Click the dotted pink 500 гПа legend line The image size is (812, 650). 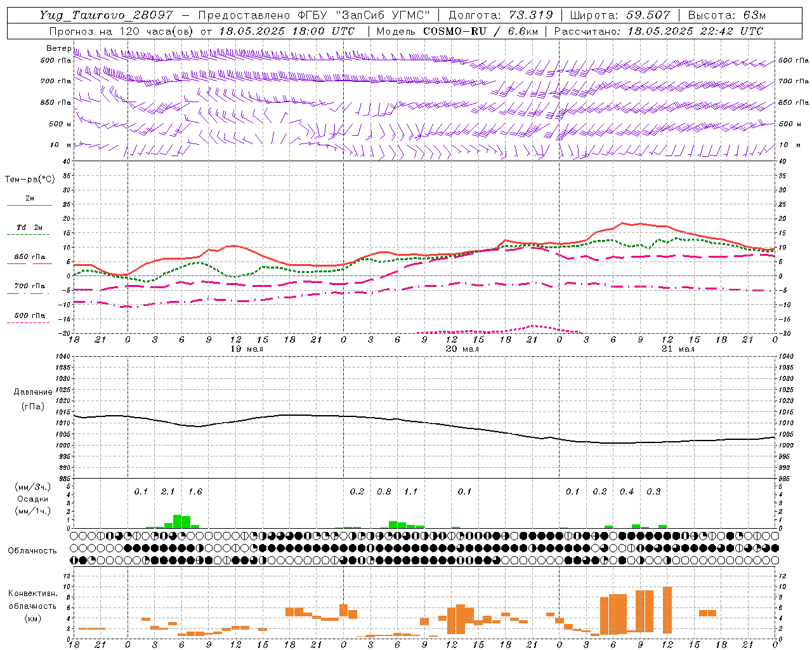tap(29, 323)
